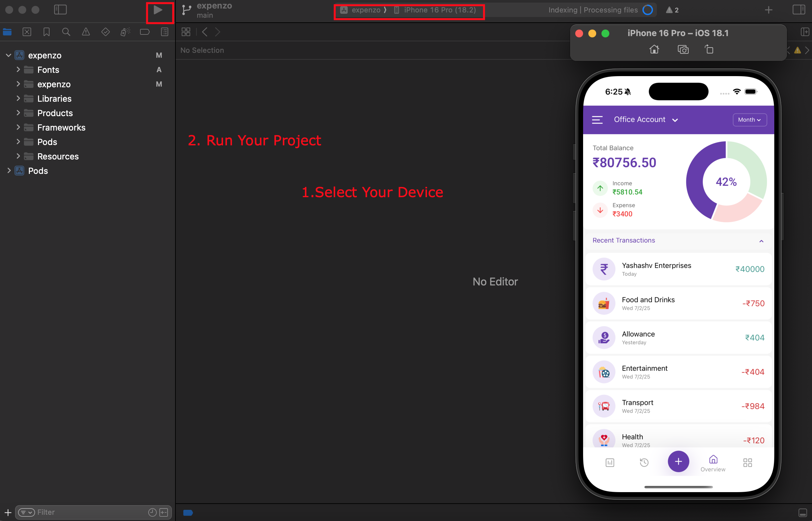Run the project with the play button
The width and height of the screenshot is (812, 521).
pyautogui.click(x=158, y=10)
